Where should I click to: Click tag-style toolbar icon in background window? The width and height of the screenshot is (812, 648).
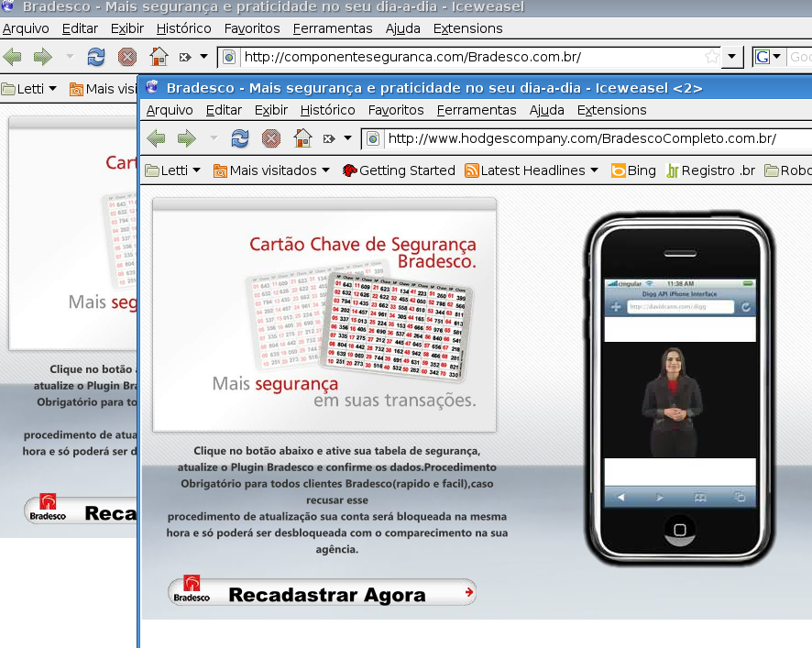(x=185, y=57)
